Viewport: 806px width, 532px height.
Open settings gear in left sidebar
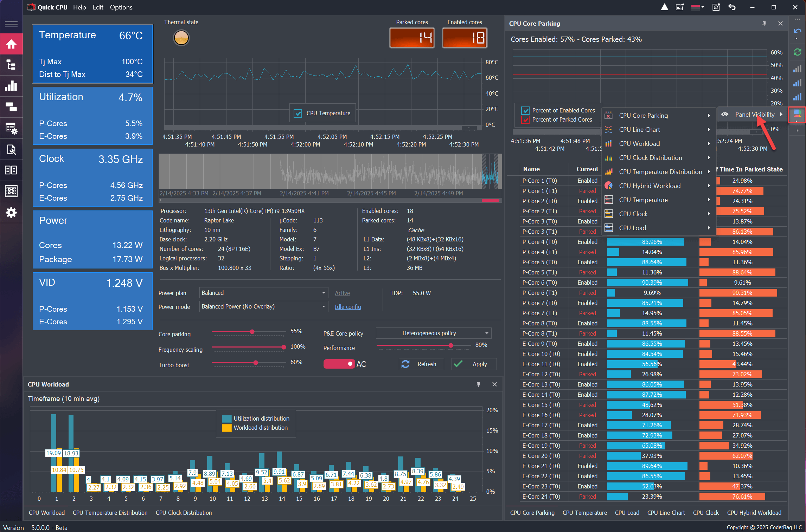coord(11,213)
